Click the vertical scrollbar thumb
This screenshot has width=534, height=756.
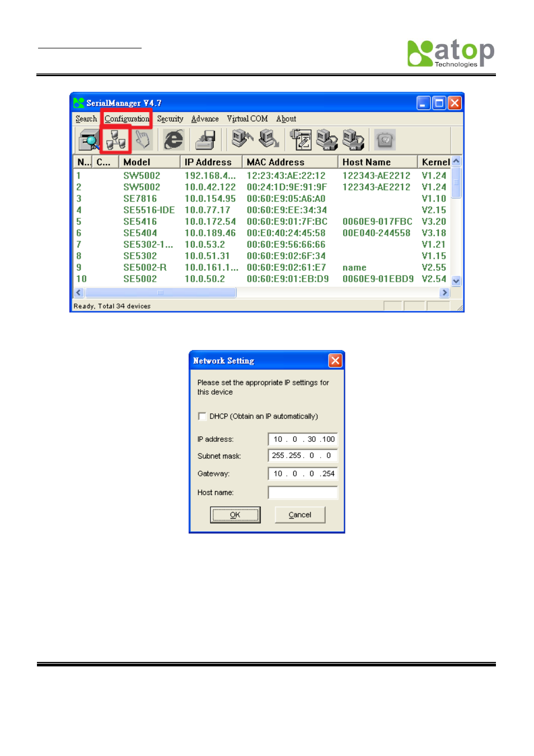(x=456, y=182)
